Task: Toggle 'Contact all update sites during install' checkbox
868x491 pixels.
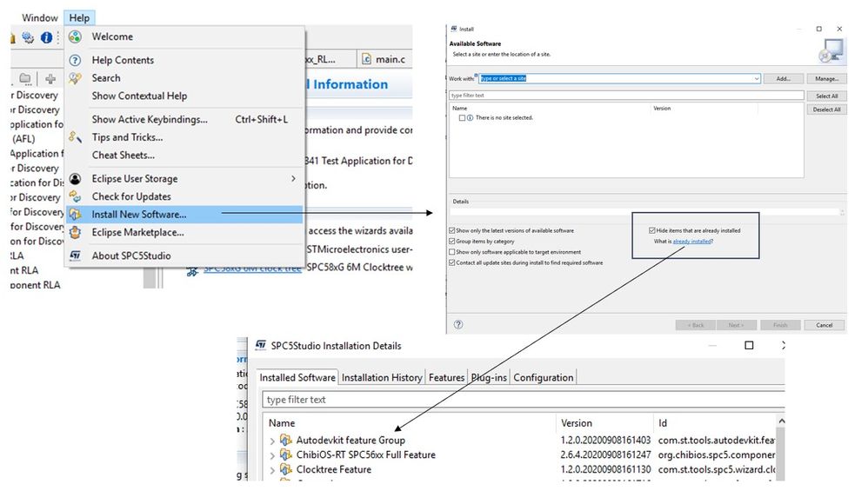Action: (451, 262)
